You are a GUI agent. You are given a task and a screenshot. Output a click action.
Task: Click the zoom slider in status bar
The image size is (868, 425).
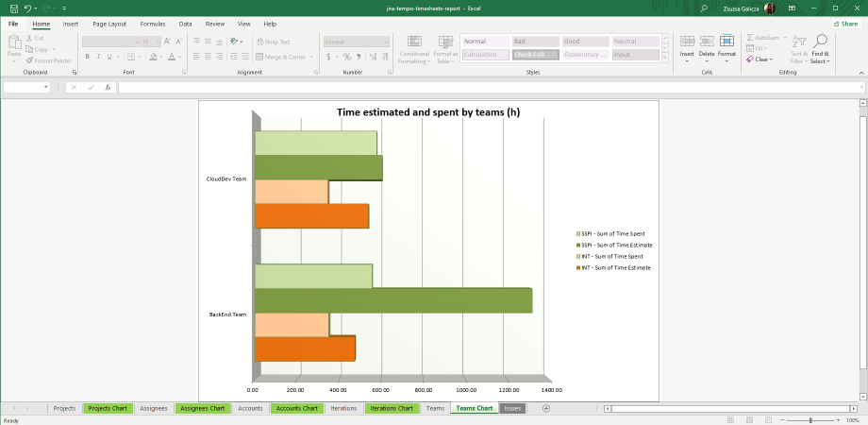tap(811, 420)
